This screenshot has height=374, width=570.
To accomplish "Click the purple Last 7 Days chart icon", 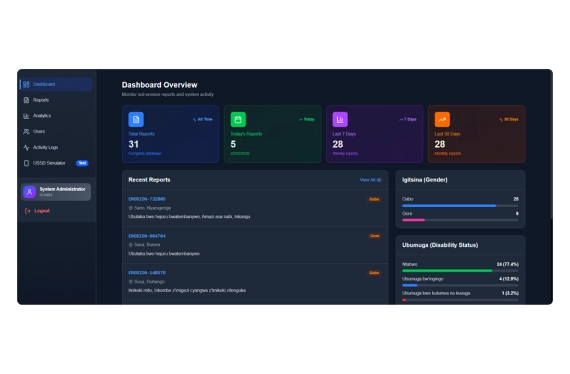I will click(340, 120).
